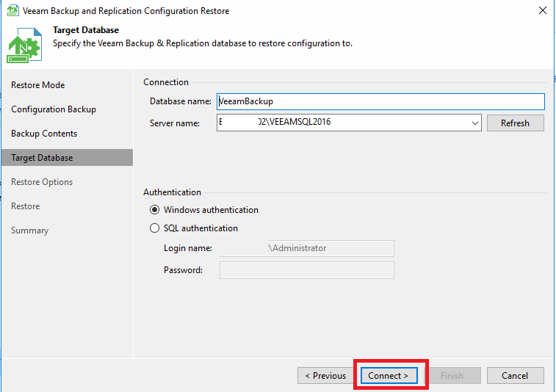
Task: Open the Restore Mode step
Action: tap(38, 85)
